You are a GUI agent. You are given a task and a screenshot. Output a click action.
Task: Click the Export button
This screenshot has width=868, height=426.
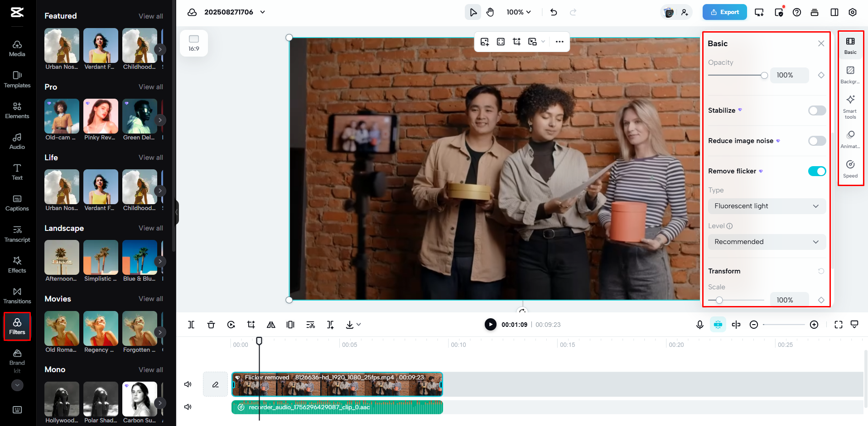(x=724, y=12)
